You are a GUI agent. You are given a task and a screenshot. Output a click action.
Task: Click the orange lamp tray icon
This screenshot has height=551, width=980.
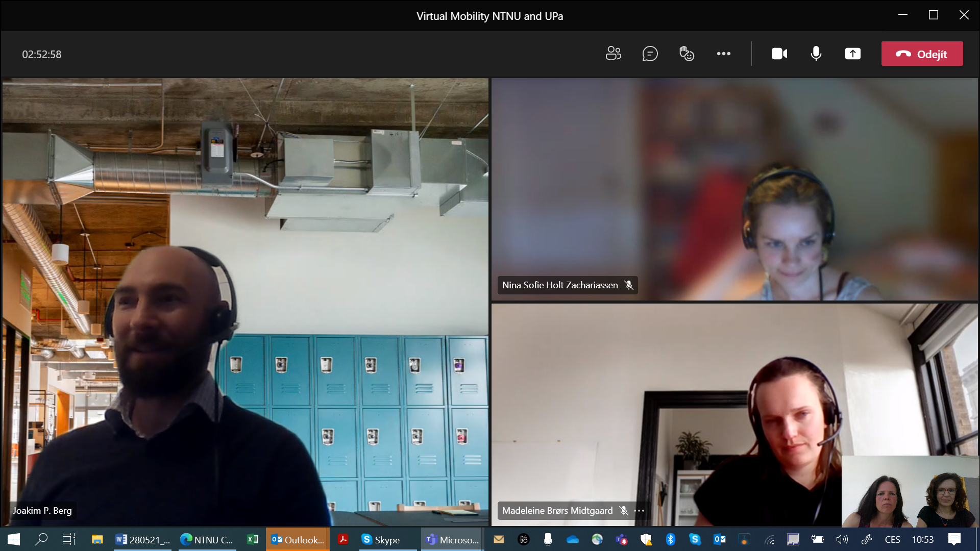(744, 539)
